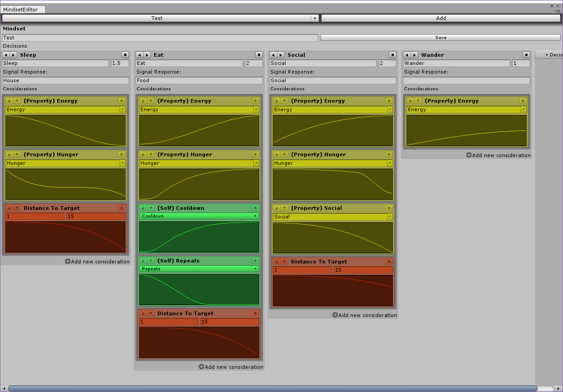
Task: Move the Sleep decision right
Action: point(14,55)
